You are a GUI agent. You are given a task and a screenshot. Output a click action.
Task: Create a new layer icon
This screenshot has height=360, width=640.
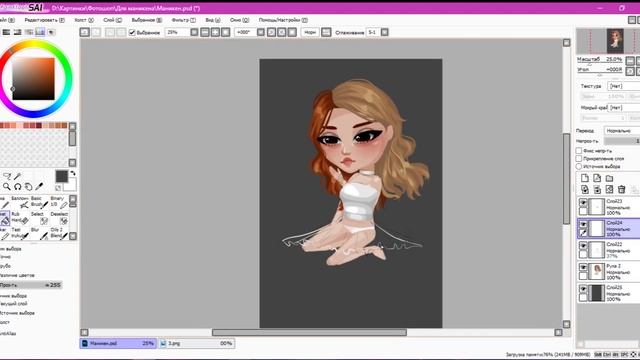[x=585, y=178]
